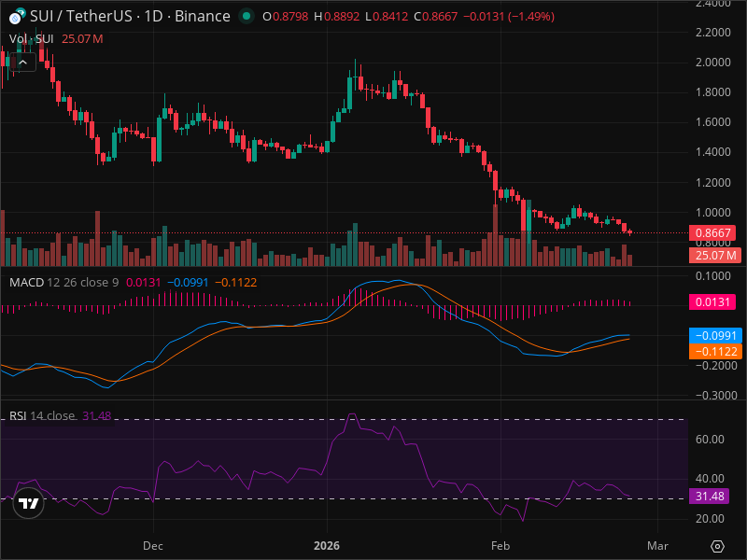Click the 60.00 RSI scale label
The width and height of the screenshot is (747, 560).
(710, 439)
